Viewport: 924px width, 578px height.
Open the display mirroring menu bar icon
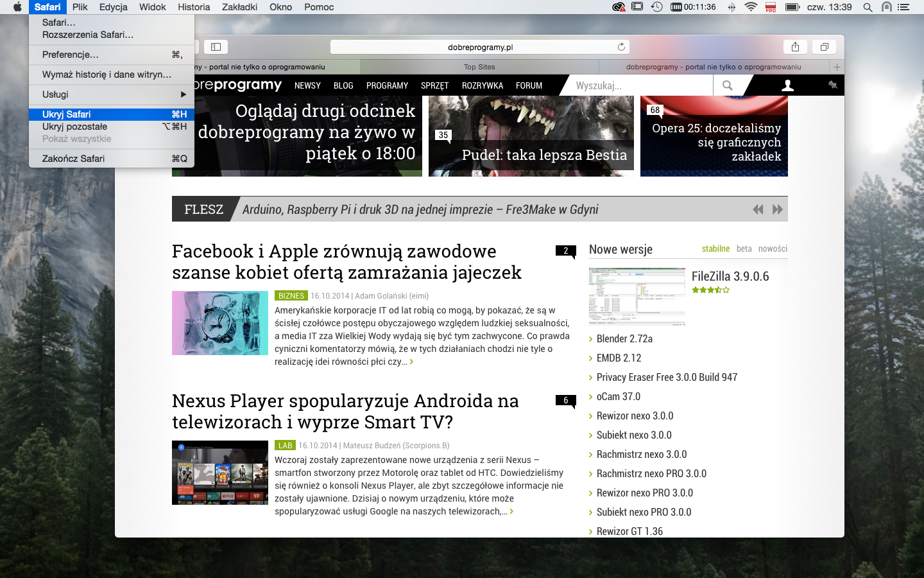click(x=637, y=7)
